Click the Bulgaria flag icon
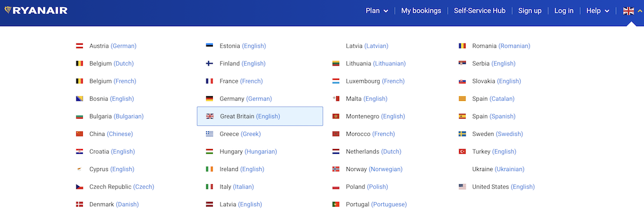 tap(80, 117)
